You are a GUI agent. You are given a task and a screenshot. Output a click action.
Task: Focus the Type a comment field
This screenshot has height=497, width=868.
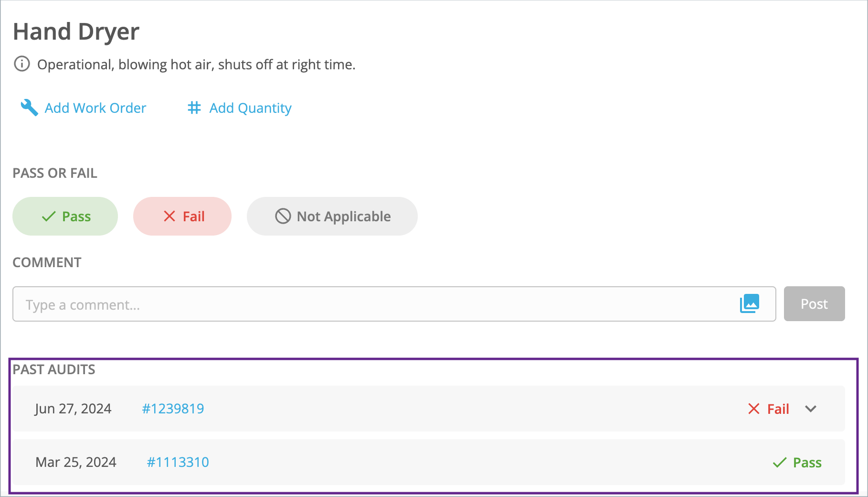394,304
